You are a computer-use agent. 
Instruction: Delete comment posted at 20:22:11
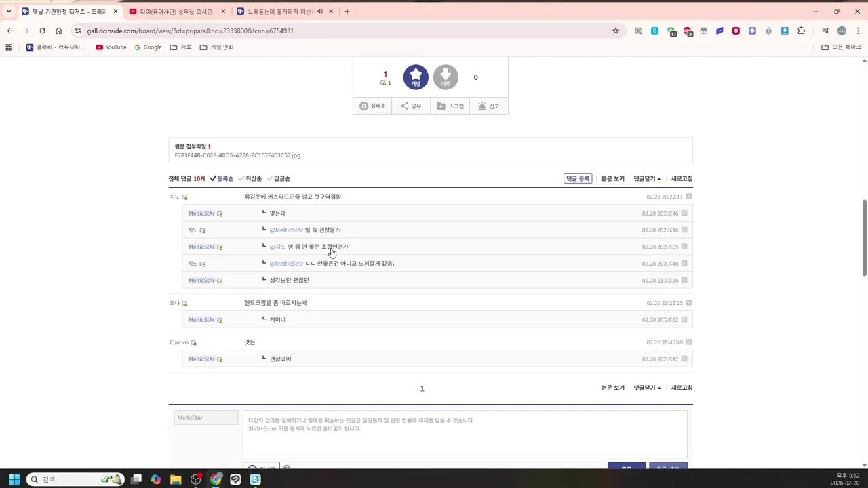(x=688, y=197)
